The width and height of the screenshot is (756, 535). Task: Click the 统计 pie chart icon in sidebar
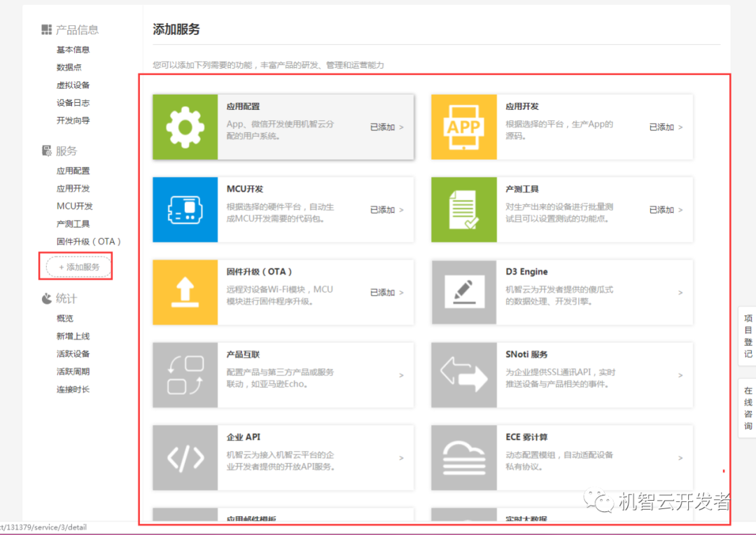(46, 298)
